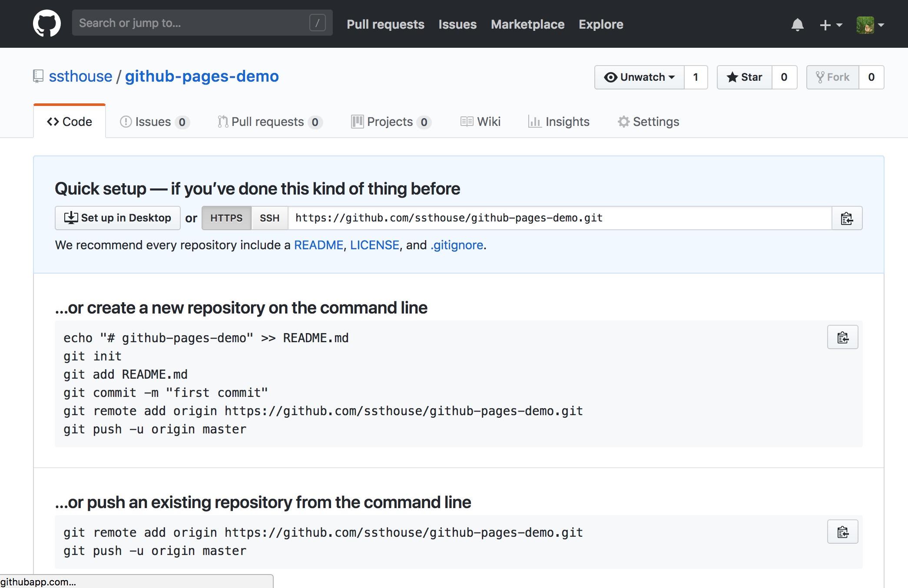Viewport: 908px width, 588px height.
Task: Select HTTPS for the clone URL
Action: [x=226, y=218]
